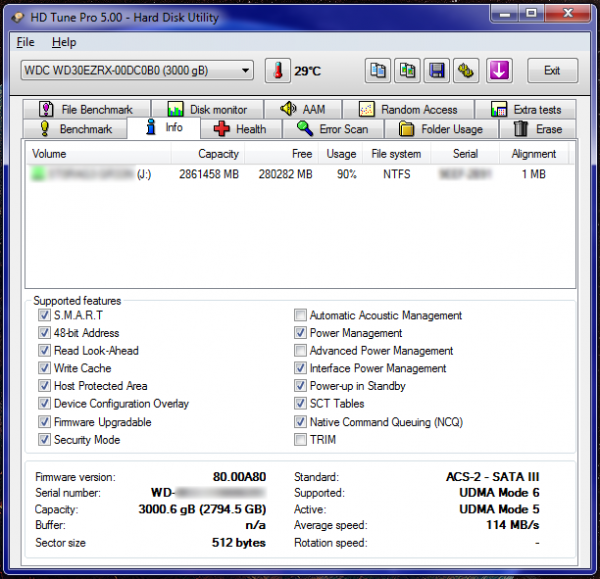Toggle the 48-bit Address checkbox

pyautogui.click(x=44, y=333)
